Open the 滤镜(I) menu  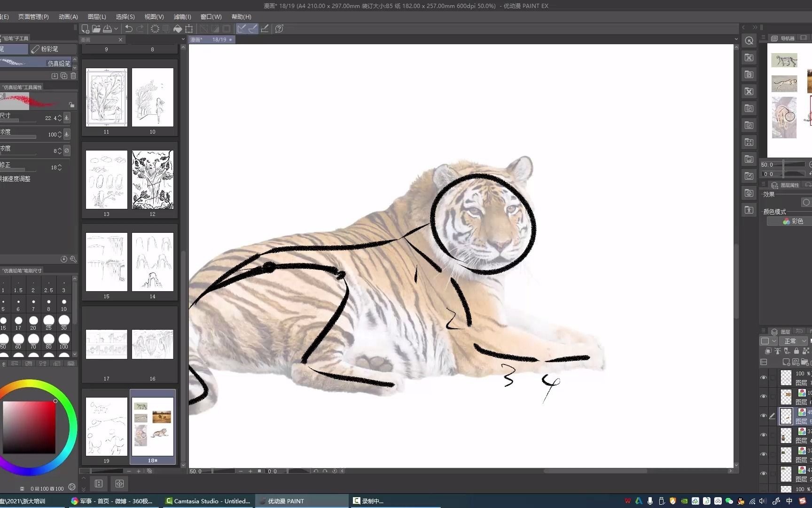pyautogui.click(x=182, y=16)
